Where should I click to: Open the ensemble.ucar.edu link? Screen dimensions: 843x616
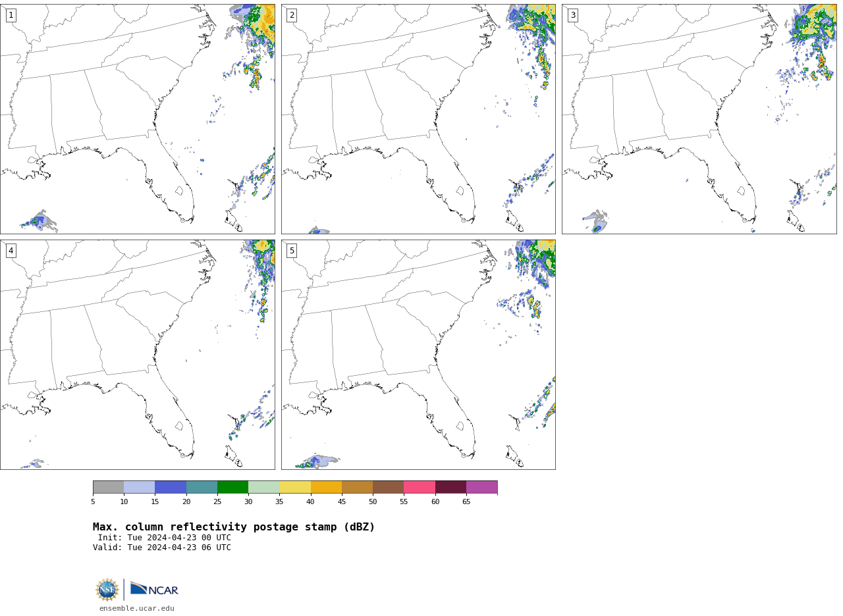point(137,609)
